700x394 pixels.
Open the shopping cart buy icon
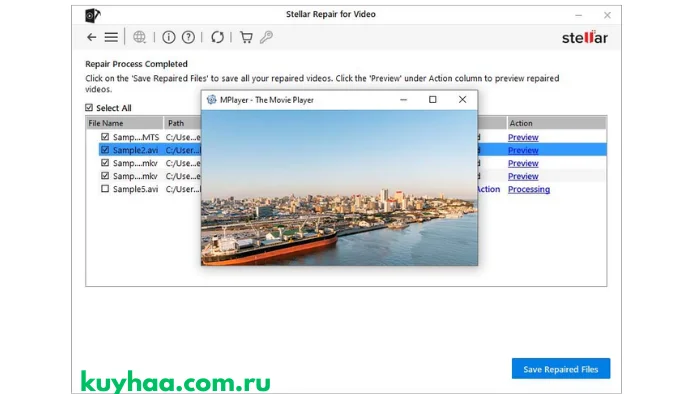(246, 37)
